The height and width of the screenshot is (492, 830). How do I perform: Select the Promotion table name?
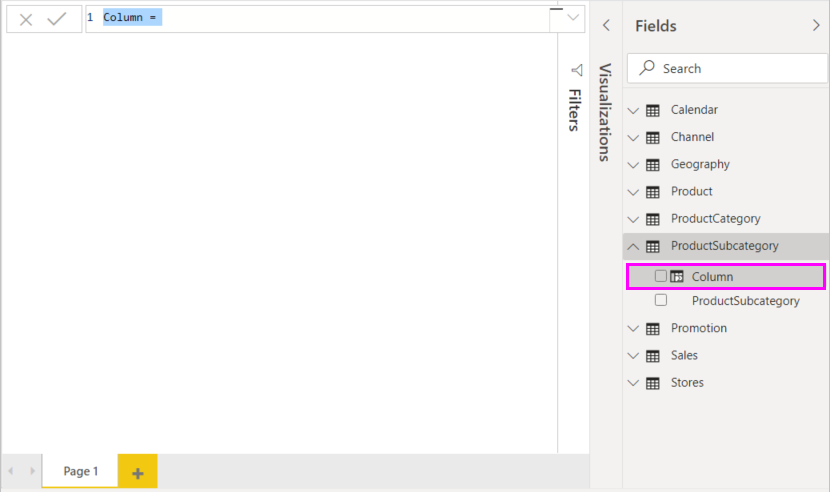coord(699,328)
